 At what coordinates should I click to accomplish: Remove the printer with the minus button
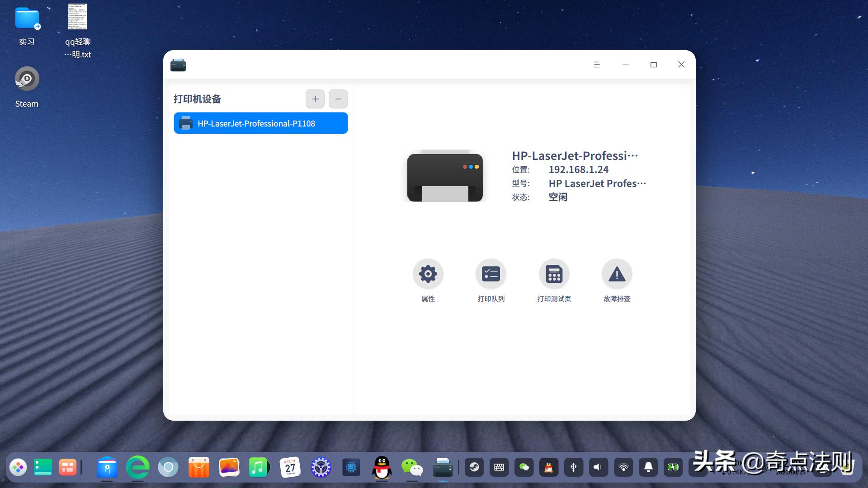click(x=338, y=99)
